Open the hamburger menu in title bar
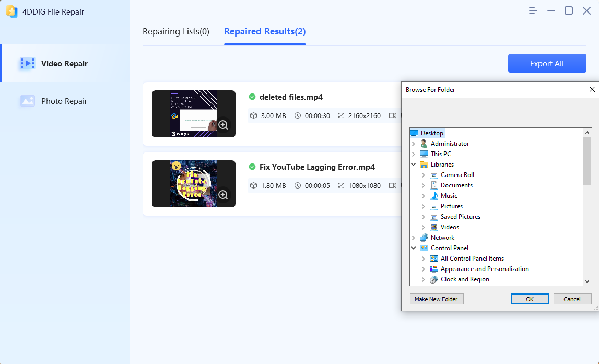This screenshot has width=599, height=364. pyautogui.click(x=533, y=10)
